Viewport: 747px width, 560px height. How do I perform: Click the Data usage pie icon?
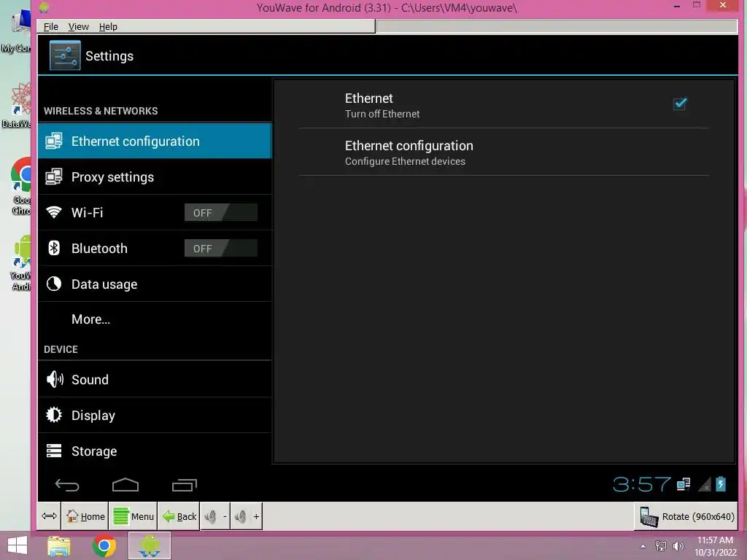(x=54, y=284)
